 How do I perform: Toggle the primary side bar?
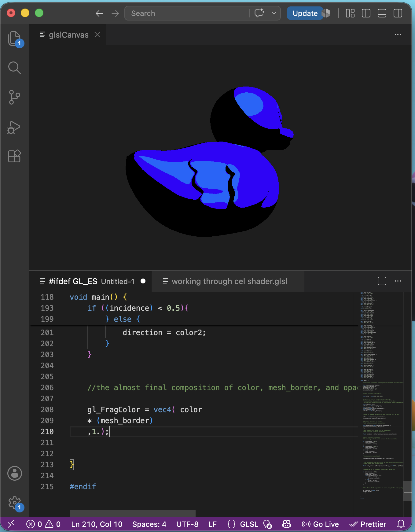[366, 13]
